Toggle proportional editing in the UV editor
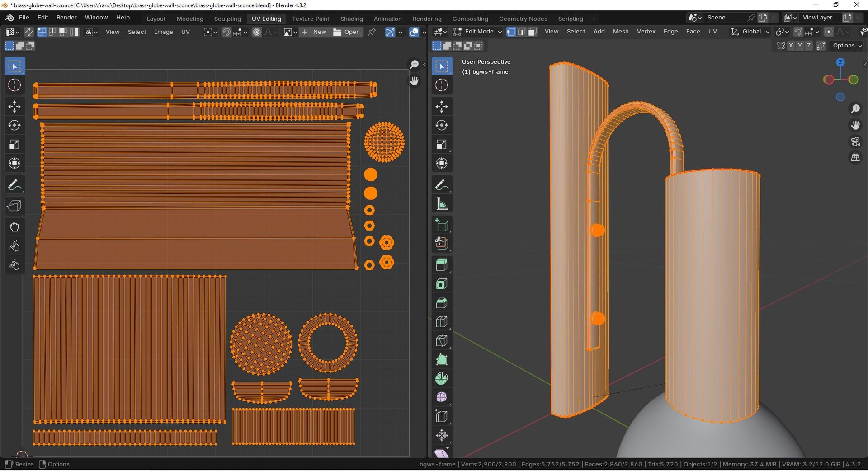868x471 pixels. 257,32
